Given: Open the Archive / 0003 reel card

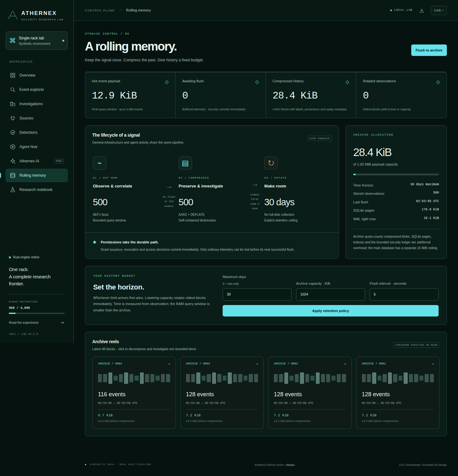Looking at the screenshot, I should (222, 393).
